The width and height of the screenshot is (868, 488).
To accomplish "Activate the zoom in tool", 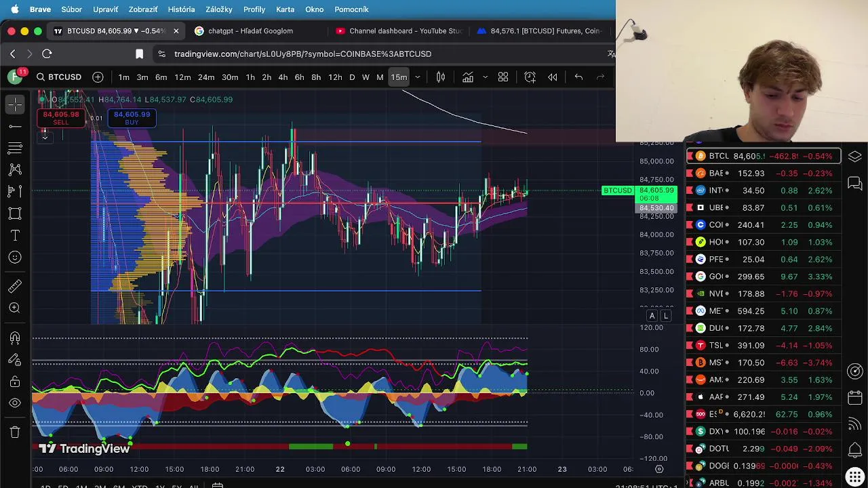I will pos(15,308).
